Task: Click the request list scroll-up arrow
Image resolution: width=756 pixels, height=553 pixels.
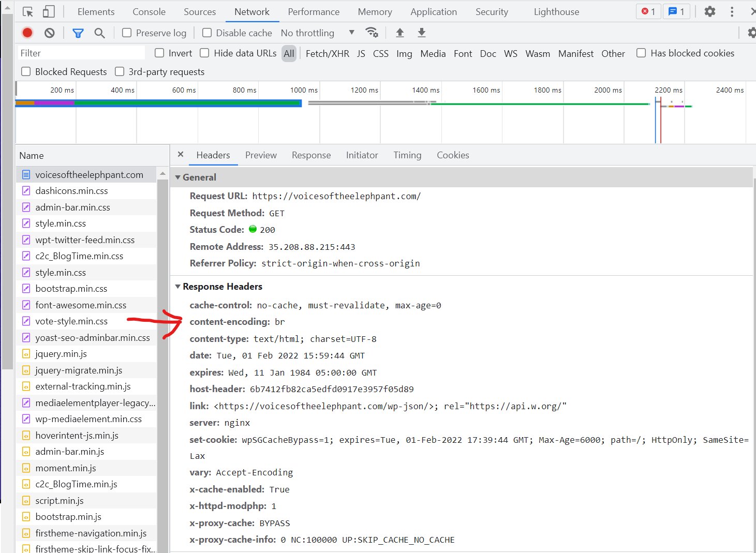Action: coord(162,173)
